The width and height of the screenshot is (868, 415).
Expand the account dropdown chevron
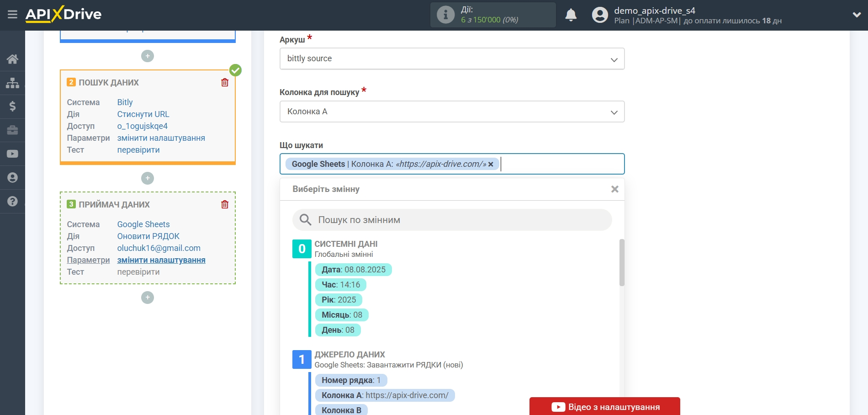coord(857,15)
